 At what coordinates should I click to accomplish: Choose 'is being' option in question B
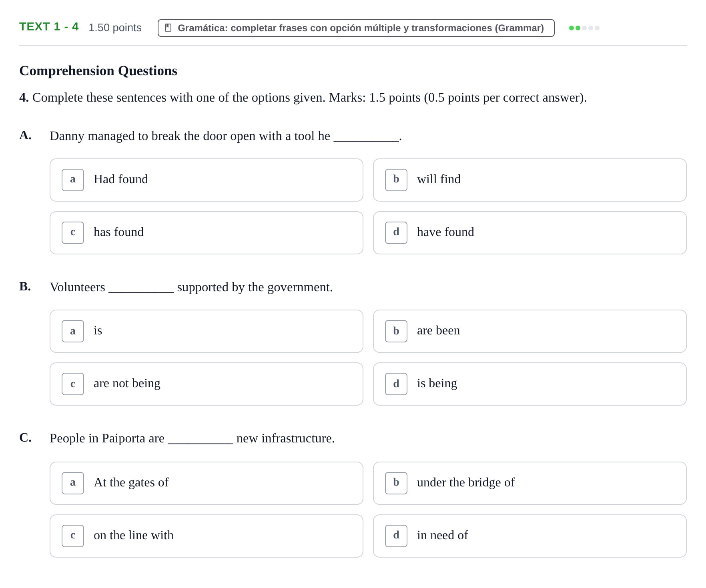pos(529,384)
